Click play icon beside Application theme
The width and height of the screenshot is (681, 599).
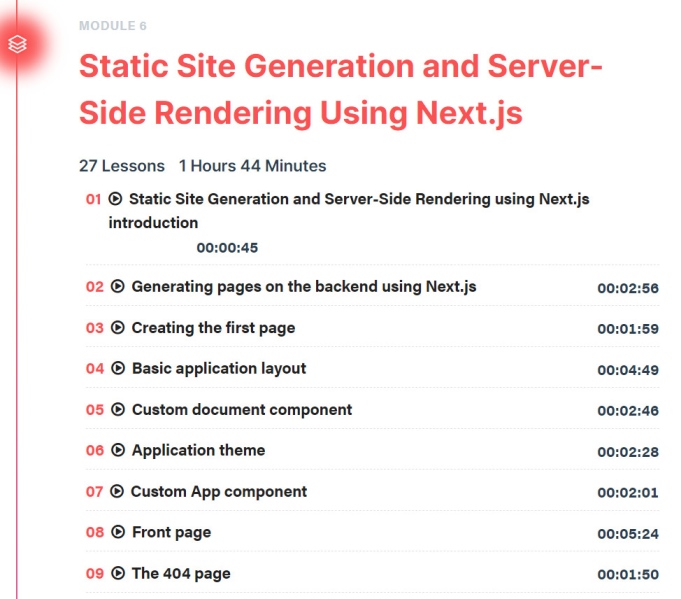pyautogui.click(x=118, y=450)
